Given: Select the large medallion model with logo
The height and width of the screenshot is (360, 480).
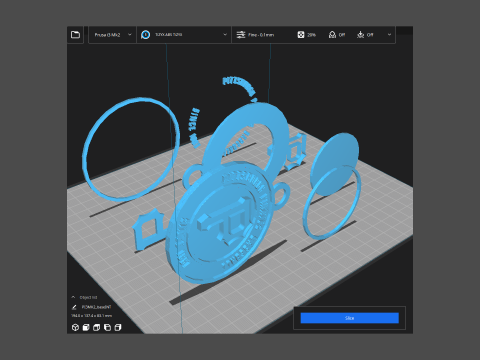Looking at the screenshot, I should click(220, 223).
